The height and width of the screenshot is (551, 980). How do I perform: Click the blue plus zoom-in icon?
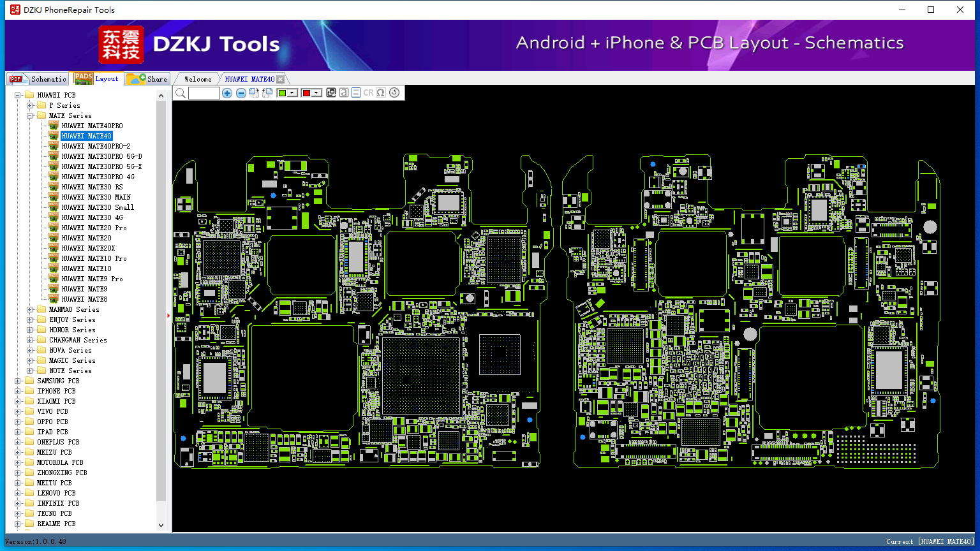click(x=227, y=93)
